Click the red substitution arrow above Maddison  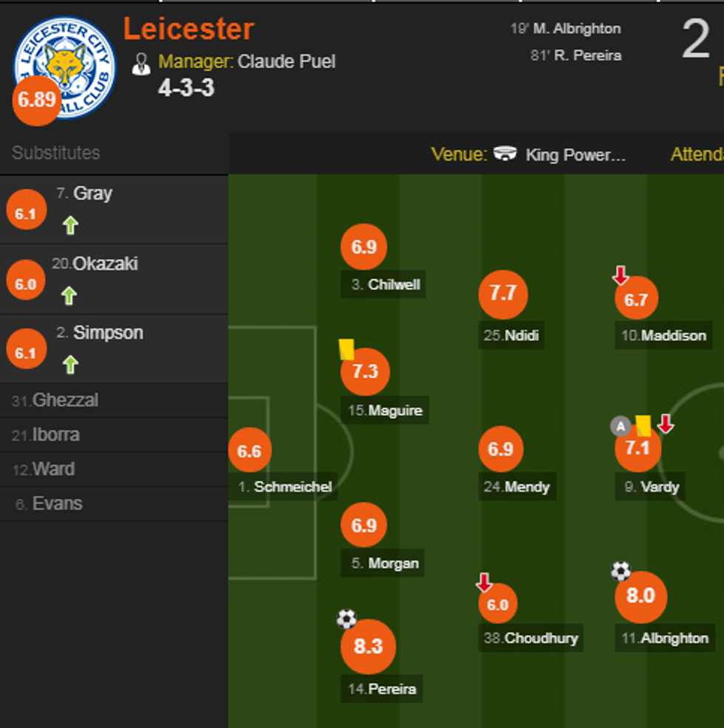[x=621, y=275]
